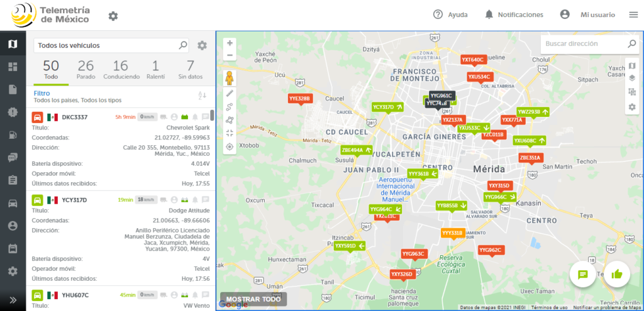Viewport: 644px width, 311px height.
Task: Open the tasks clipboard icon in sidebar
Action: tap(13, 180)
